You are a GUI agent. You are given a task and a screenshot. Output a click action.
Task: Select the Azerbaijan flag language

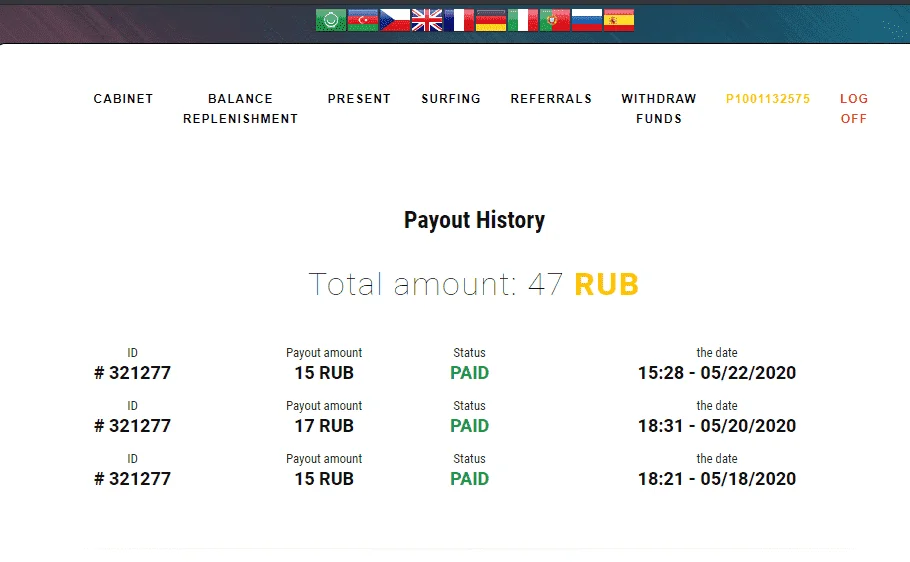coord(363,20)
